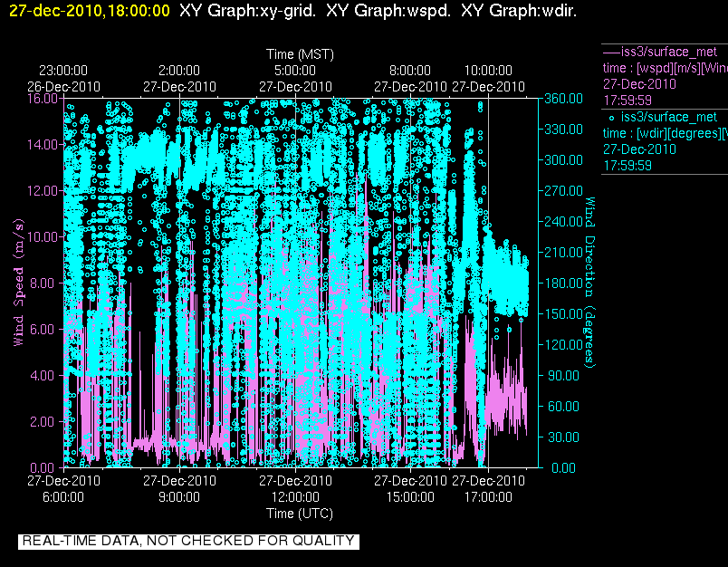Select the 9:00:00 UTC bottom axis tick
728x567 pixels.
[x=179, y=497]
